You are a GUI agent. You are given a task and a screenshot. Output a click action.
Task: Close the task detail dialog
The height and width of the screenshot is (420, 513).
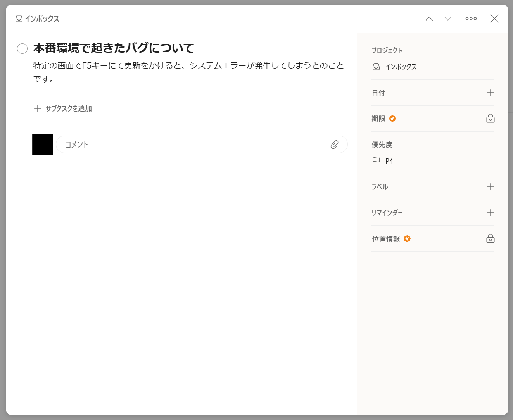[494, 19]
